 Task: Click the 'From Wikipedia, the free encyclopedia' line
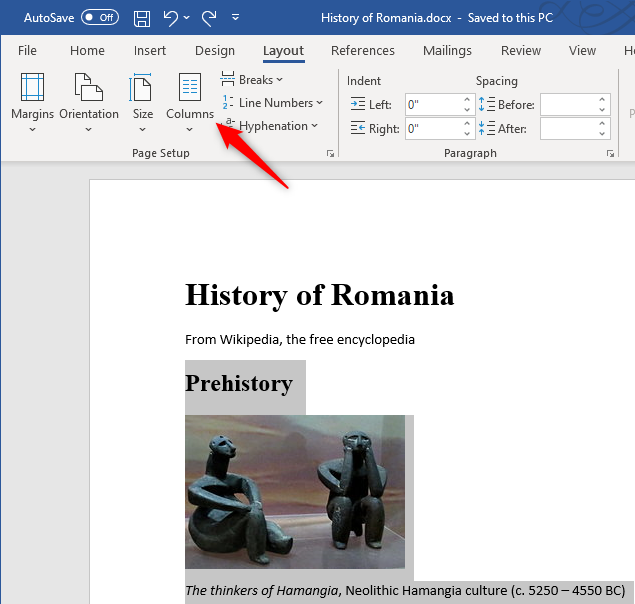300,339
